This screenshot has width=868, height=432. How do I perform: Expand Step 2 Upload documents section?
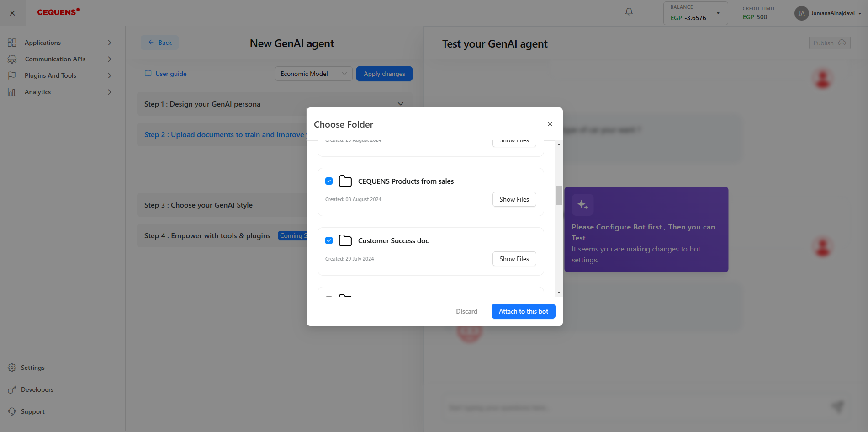(x=222, y=134)
